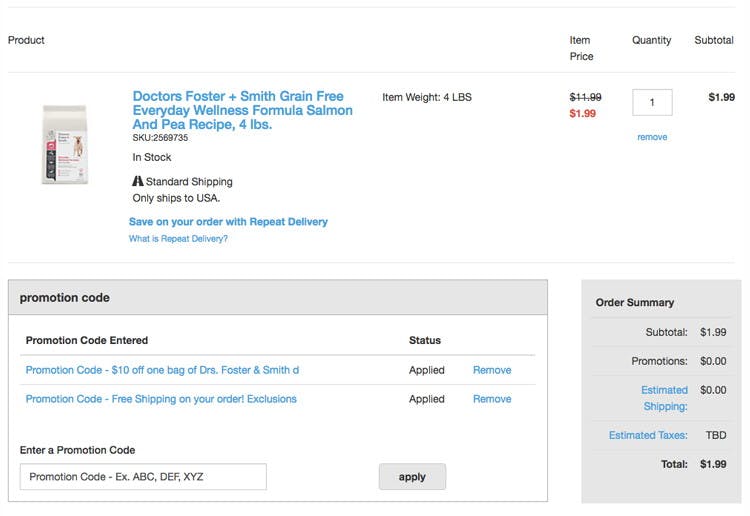Click the Order Summary heading

(635, 302)
